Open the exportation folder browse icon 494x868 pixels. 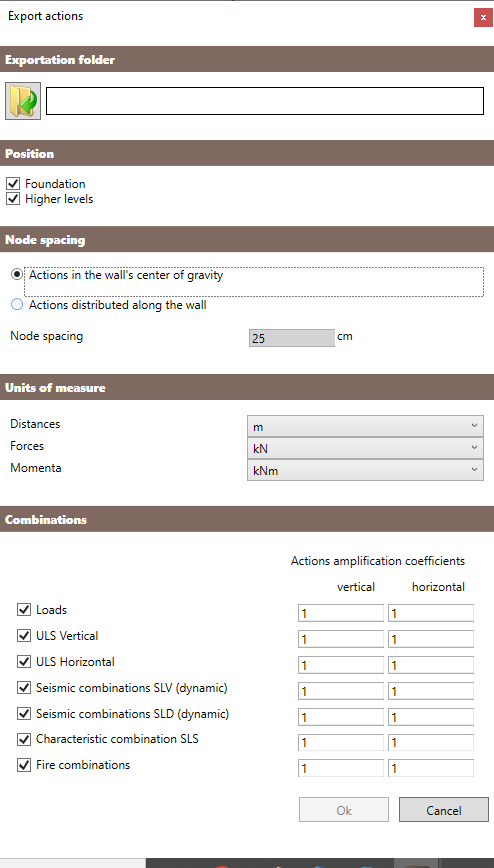click(23, 101)
